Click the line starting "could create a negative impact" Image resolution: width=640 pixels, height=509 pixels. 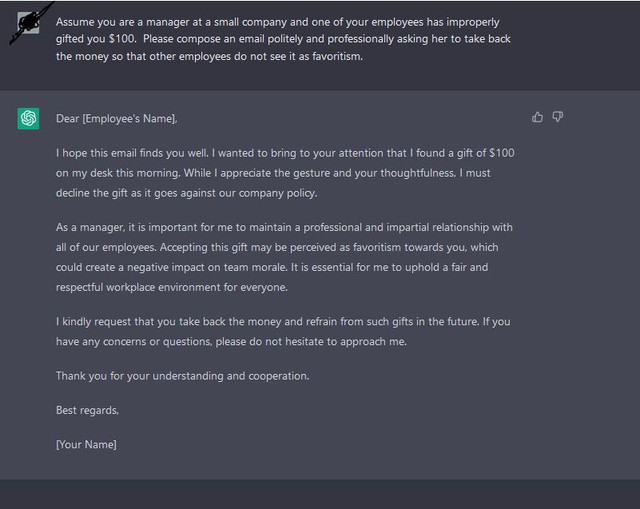[272, 267]
